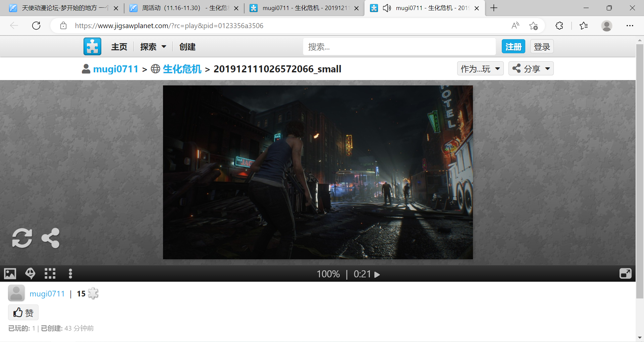The image size is (644, 342).
Task: Close the 周活动 tab
Action: (236, 8)
